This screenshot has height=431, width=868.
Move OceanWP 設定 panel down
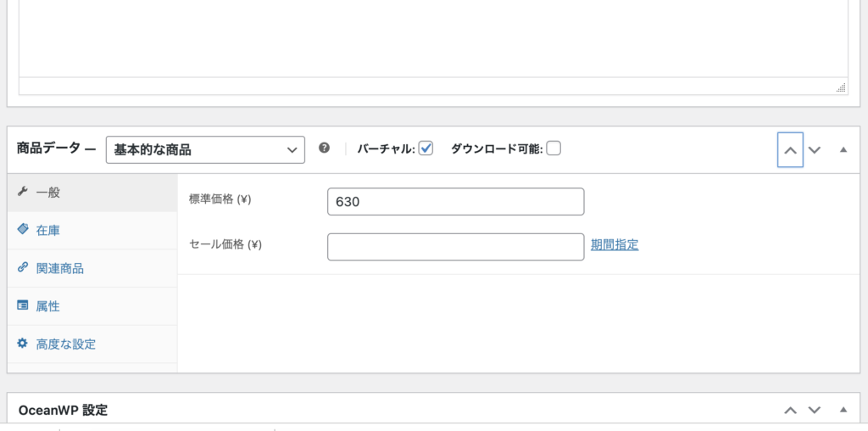[x=815, y=410]
